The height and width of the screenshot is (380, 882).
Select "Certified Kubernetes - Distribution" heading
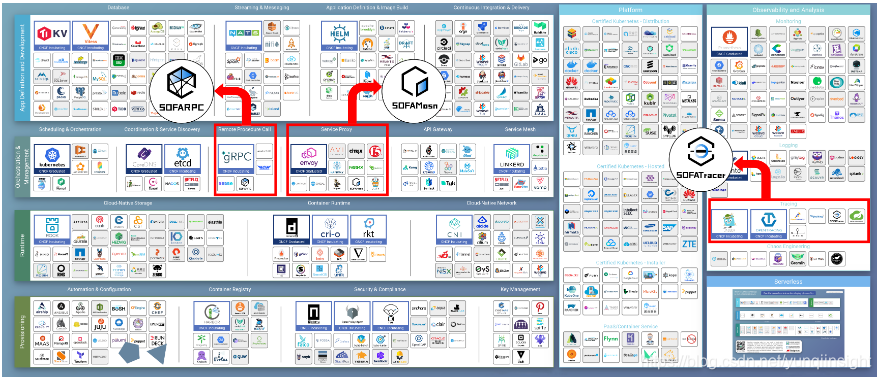[631, 21]
